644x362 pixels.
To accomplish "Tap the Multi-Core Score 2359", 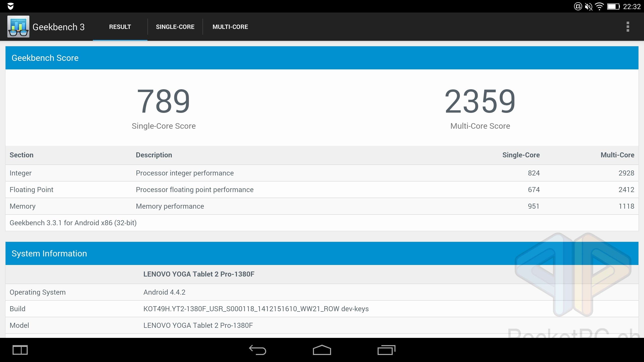I will pyautogui.click(x=480, y=101).
